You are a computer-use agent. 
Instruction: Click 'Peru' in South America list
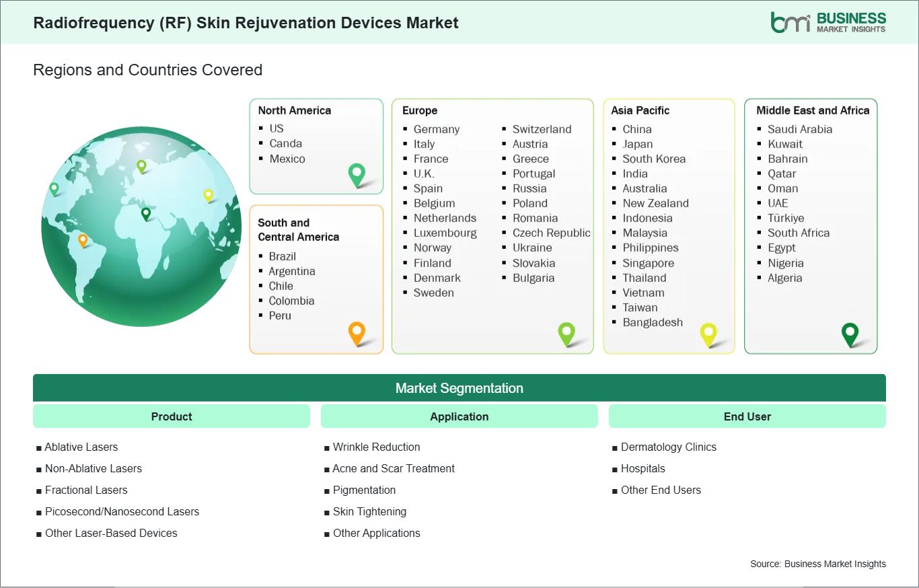(x=280, y=316)
